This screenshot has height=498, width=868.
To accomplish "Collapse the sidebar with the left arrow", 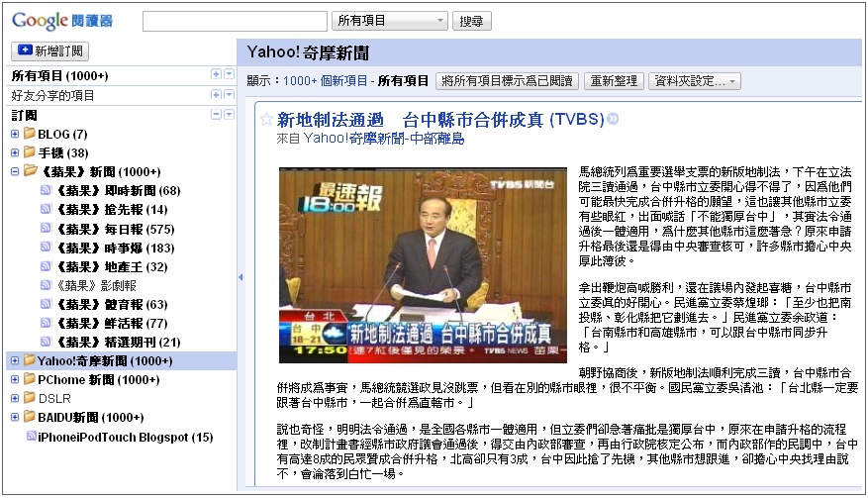I will click(x=241, y=277).
